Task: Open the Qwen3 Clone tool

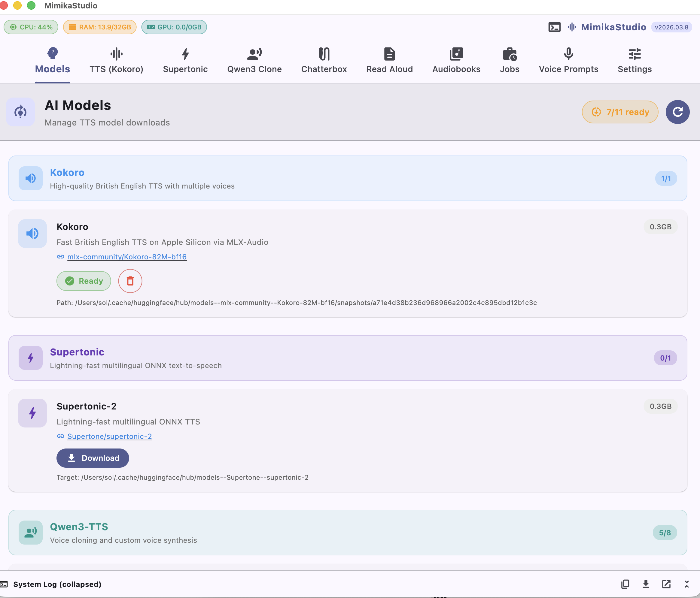Action: coord(254,61)
